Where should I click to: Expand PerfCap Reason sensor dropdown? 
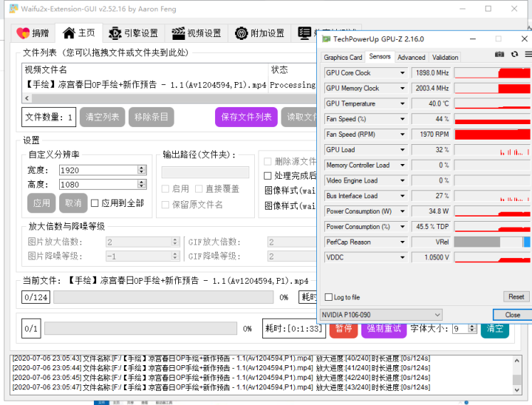pyautogui.click(x=402, y=242)
